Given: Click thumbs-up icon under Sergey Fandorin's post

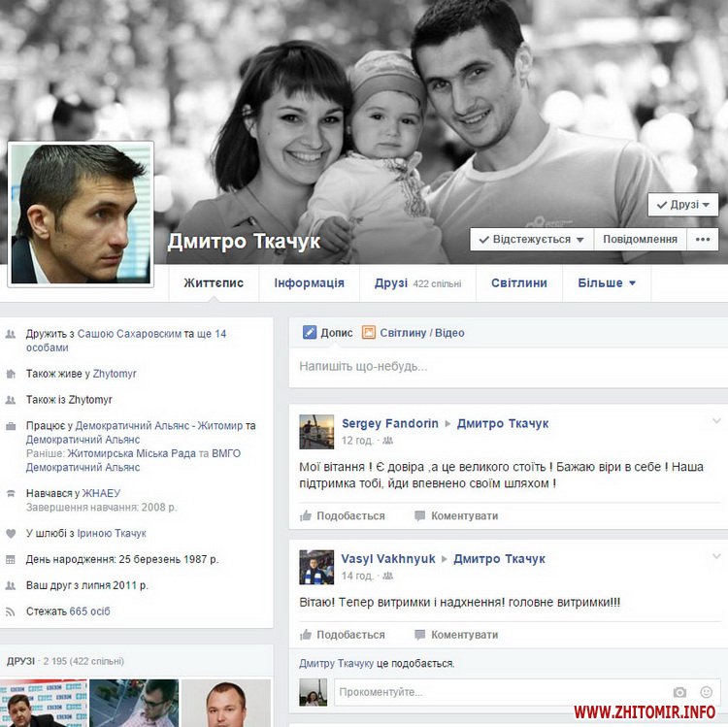Looking at the screenshot, I should pos(306,516).
